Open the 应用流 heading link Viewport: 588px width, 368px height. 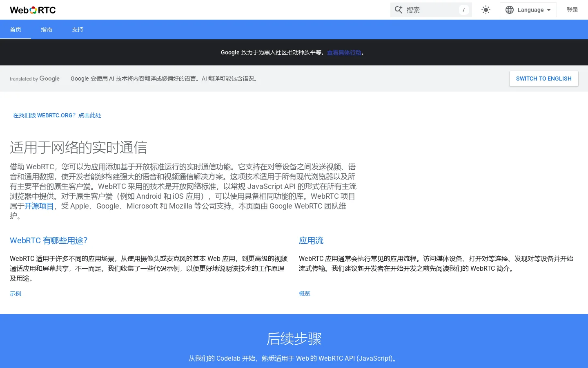(311, 240)
